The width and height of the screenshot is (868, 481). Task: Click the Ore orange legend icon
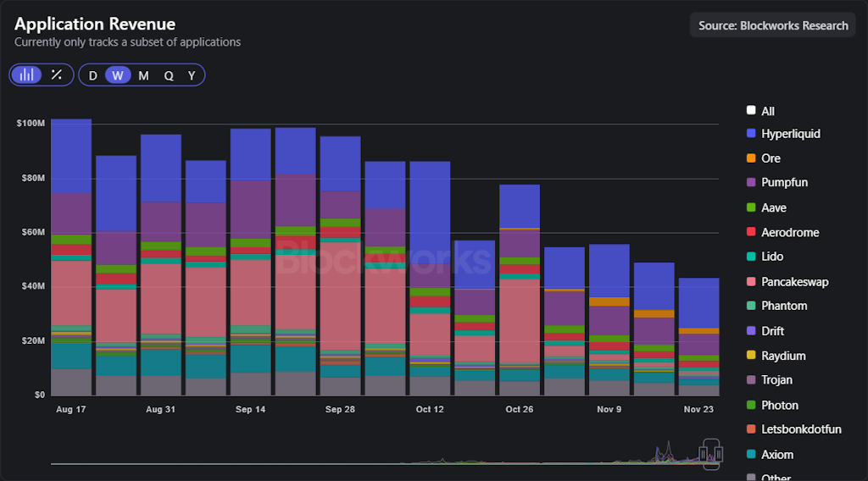pyautogui.click(x=751, y=158)
